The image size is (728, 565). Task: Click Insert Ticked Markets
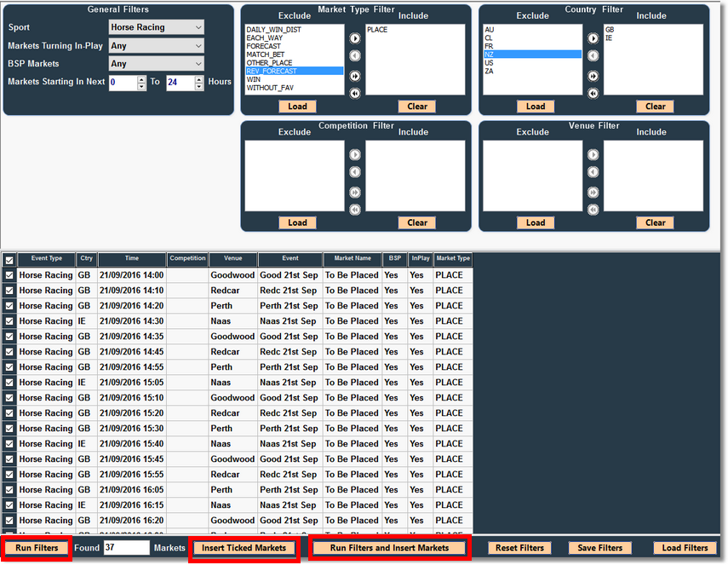click(x=244, y=548)
